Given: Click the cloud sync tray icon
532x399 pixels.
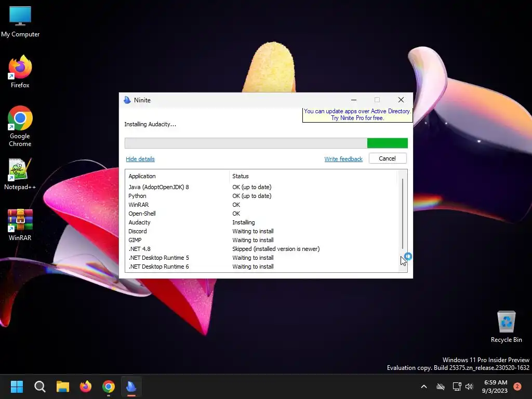Looking at the screenshot, I should (x=441, y=387).
